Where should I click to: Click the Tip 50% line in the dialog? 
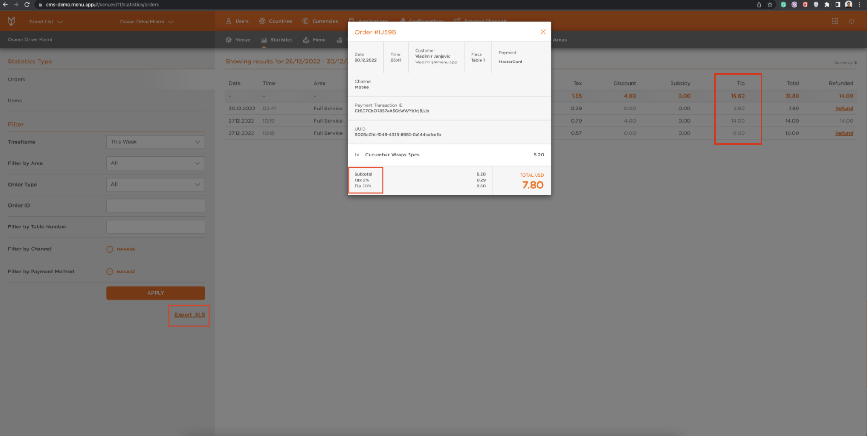[x=363, y=186]
